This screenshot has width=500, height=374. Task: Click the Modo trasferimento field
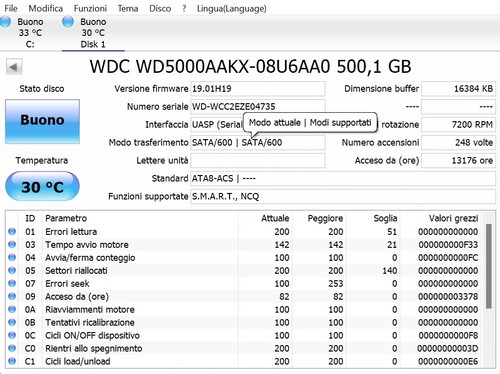(258, 143)
